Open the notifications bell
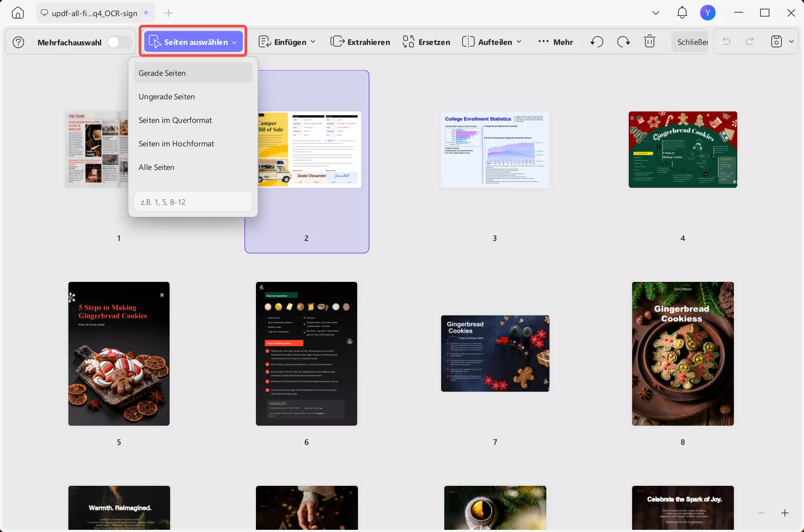 (682, 13)
